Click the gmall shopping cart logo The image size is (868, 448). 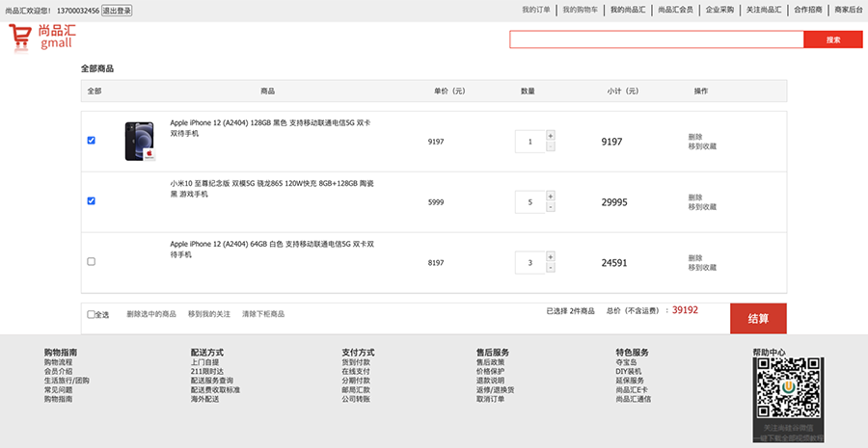coord(41,39)
